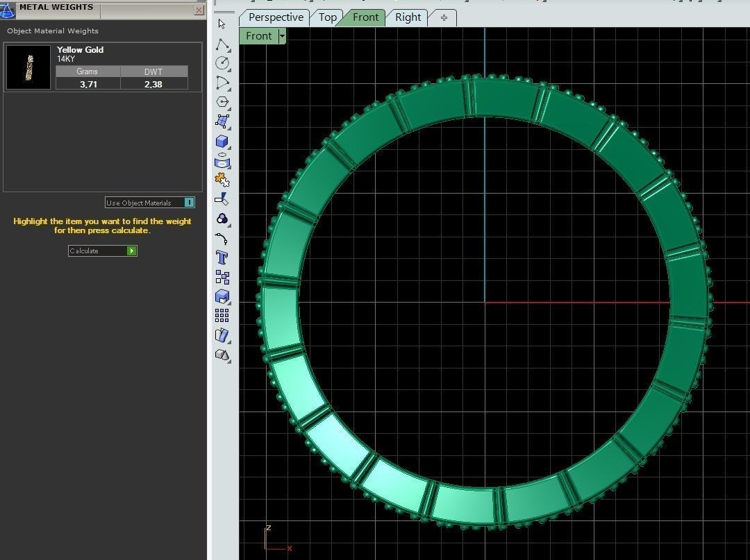Open the puzzle-piece join tool
750x560 pixels.
point(222,180)
